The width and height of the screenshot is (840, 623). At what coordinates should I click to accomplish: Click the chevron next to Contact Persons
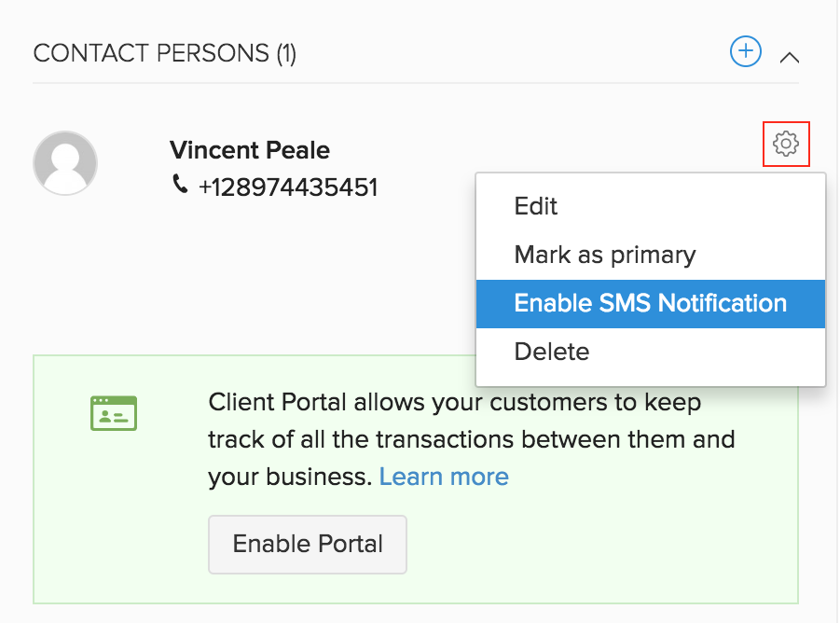(790, 57)
